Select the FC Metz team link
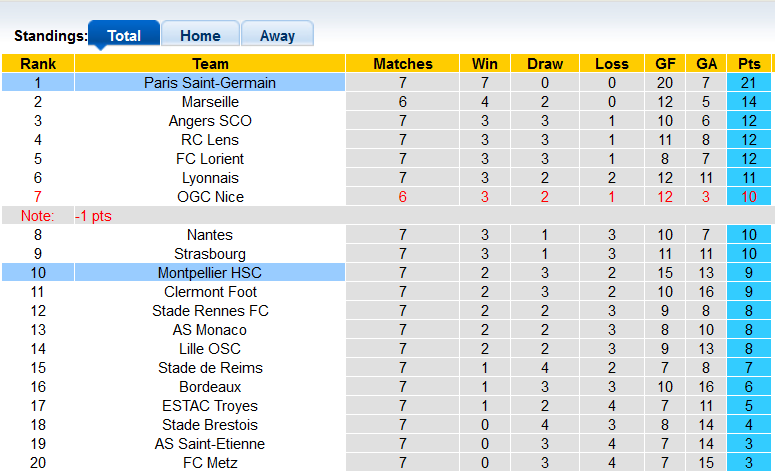The image size is (775, 472). (x=210, y=463)
